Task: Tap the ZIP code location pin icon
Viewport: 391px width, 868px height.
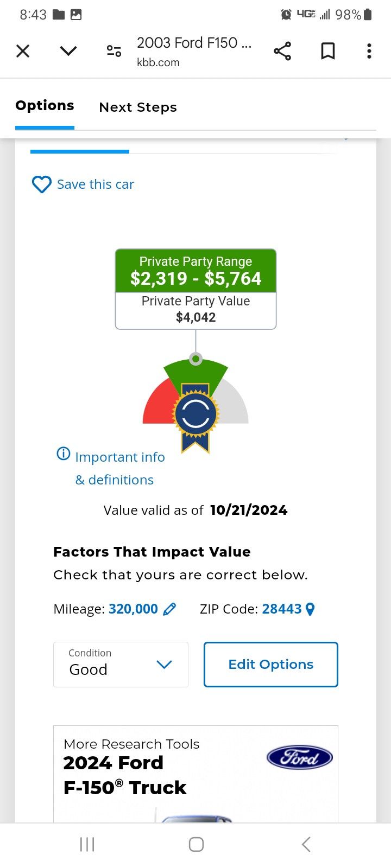Action: point(311,609)
